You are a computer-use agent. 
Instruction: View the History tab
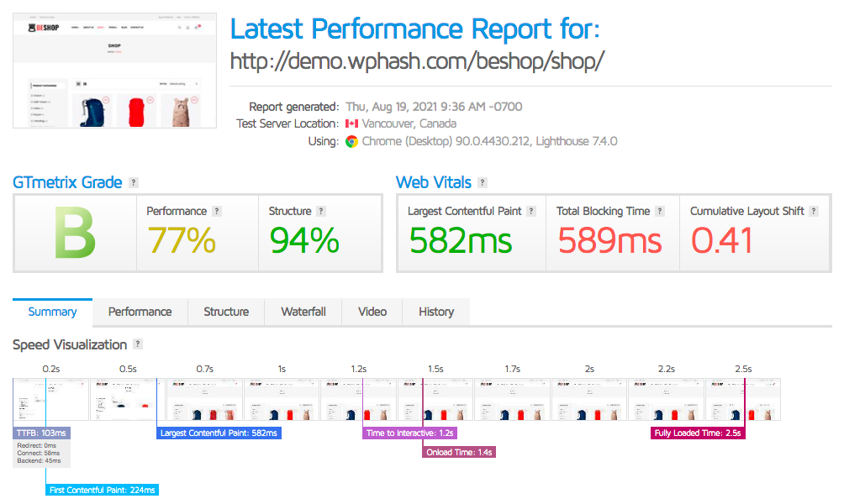click(436, 312)
